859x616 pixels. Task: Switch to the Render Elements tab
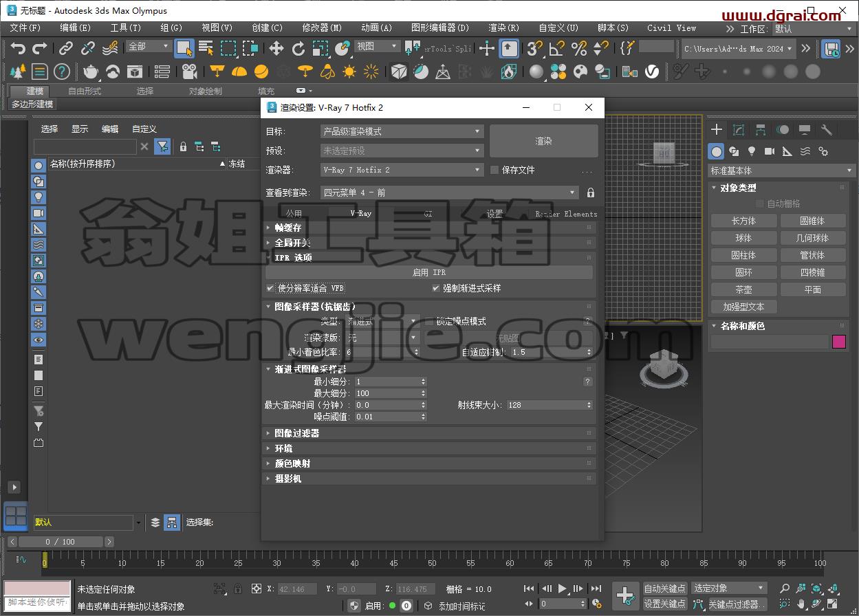click(566, 214)
